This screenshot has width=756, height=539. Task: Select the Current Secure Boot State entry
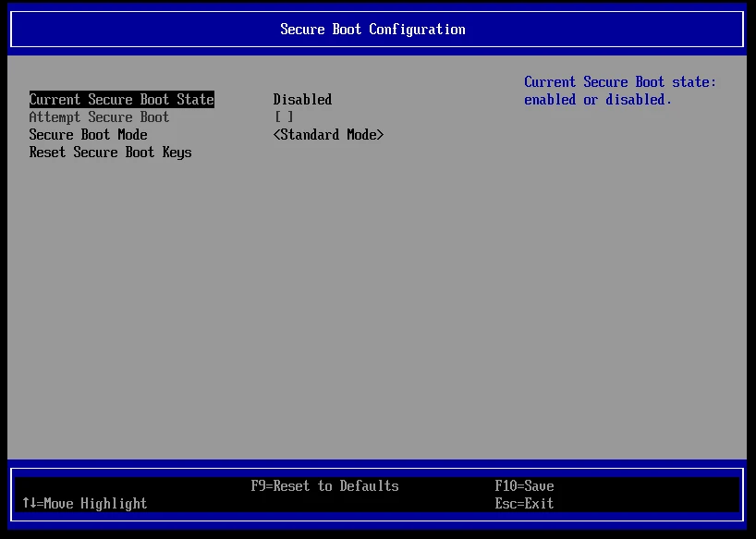click(121, 100)
